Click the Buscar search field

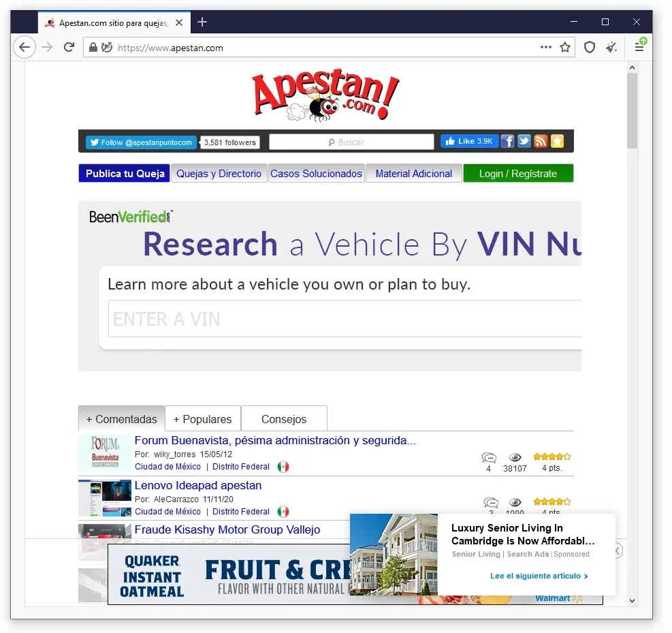(x=351, y=142)
